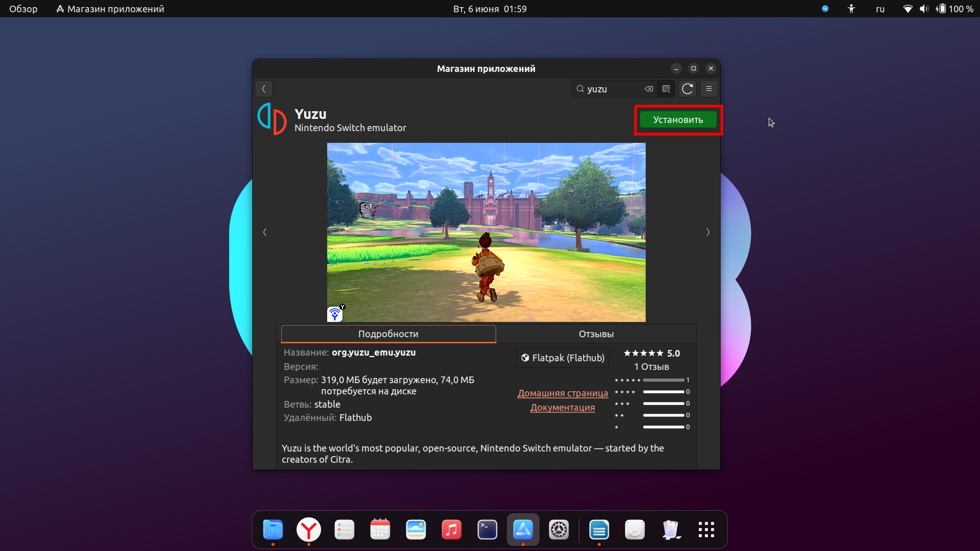Select package name org.yuzu_emu.yuzu
The height and width of the screenshot is (551, 980).
(374, 353)
